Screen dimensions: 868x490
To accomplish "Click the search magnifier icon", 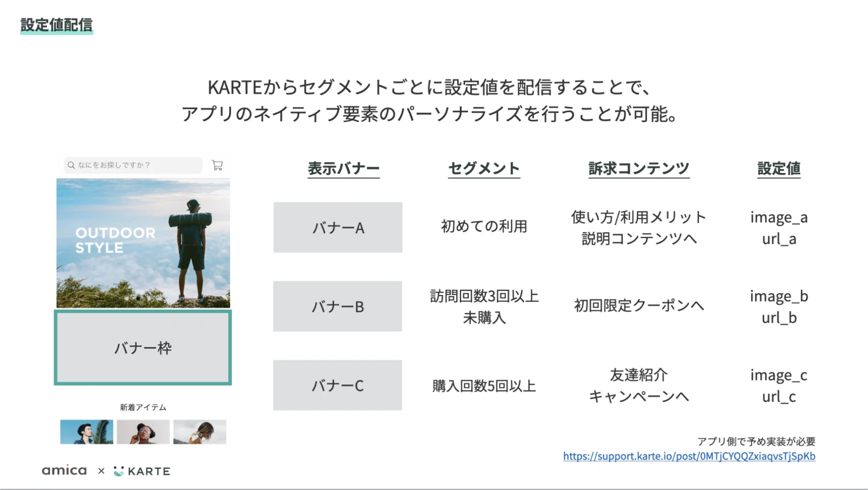I will 71,165.
